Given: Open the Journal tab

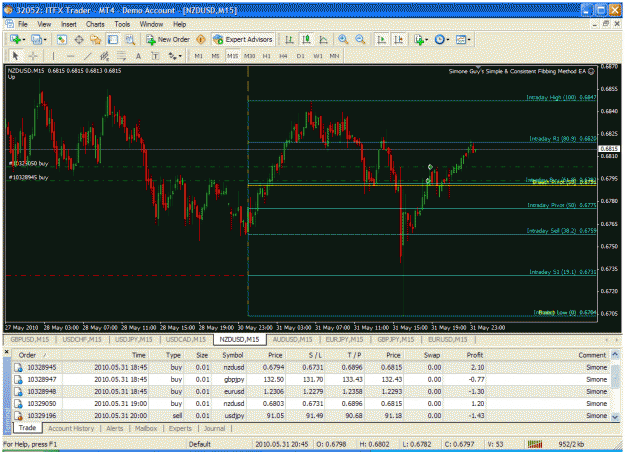Looking at the screenshot, I should [x=214, y=428].
